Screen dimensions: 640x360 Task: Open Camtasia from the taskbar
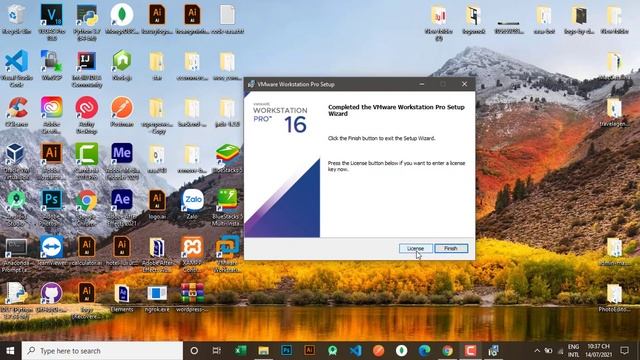point(470,351)
